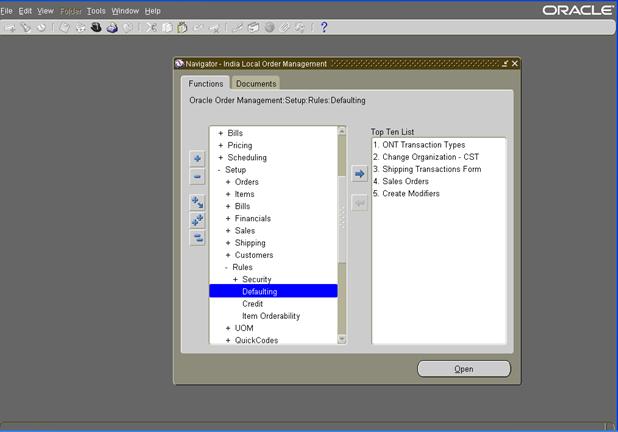Open the Edit menu

coord(25,11)
